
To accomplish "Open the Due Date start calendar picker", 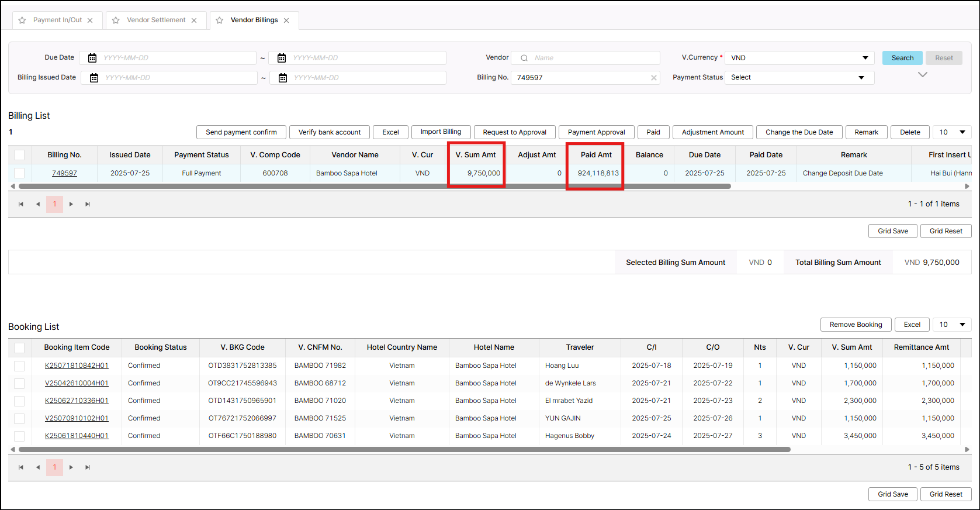I will pyautogui.click(x=92, y=58).
